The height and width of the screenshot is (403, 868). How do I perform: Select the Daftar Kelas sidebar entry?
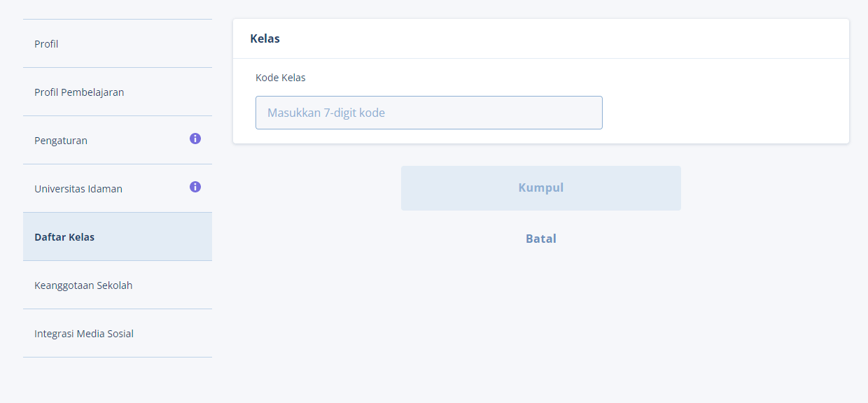coord(118,237)
